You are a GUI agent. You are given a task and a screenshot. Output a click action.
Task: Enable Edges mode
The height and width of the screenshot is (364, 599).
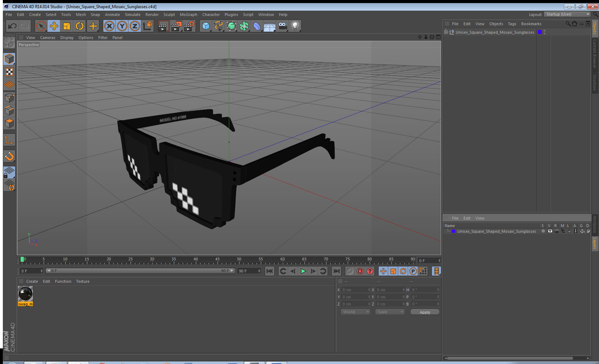(x=9, y=110)
